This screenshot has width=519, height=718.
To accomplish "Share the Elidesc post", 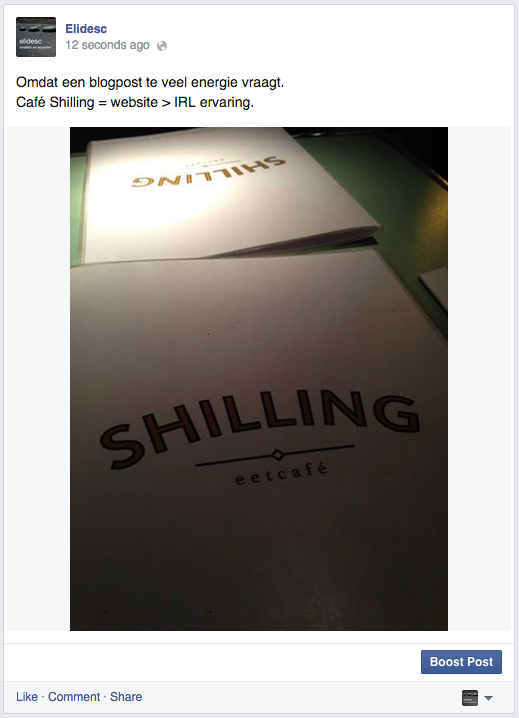I will coord(126,696).
